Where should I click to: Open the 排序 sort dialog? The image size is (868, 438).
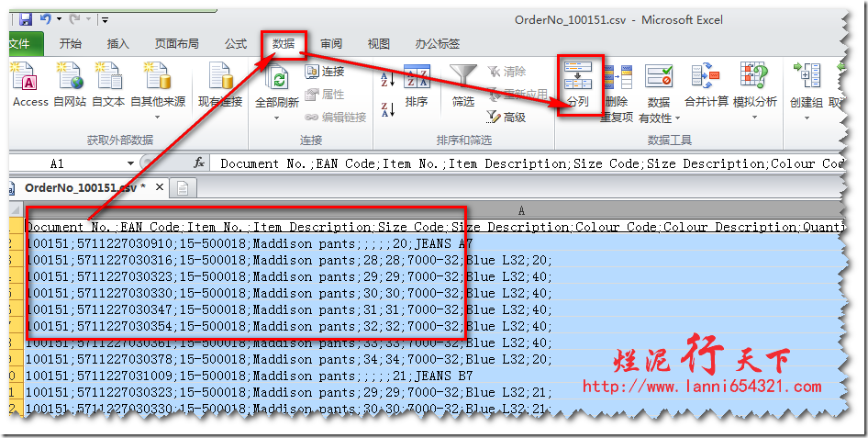point(417,85)
